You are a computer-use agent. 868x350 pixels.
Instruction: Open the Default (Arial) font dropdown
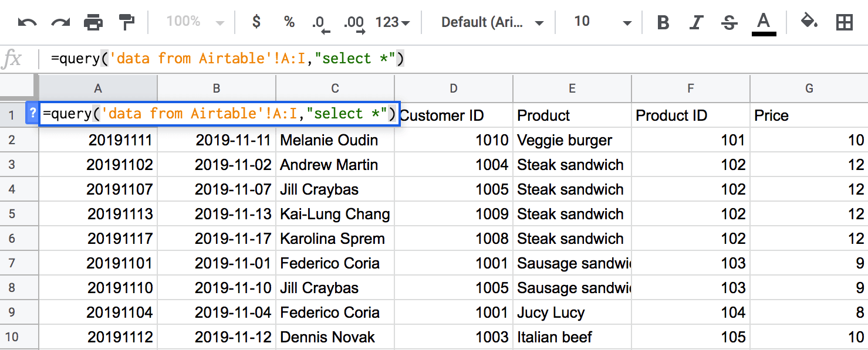[x=492, y=22]
